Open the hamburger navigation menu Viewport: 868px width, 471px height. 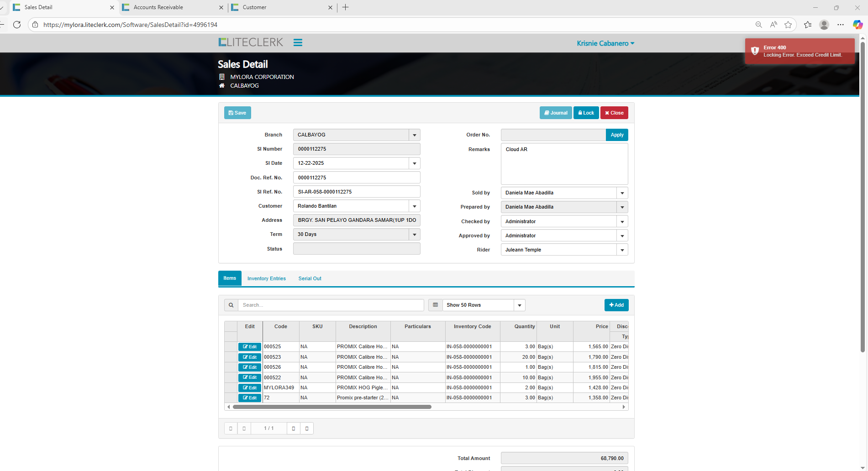pos(298,42)
